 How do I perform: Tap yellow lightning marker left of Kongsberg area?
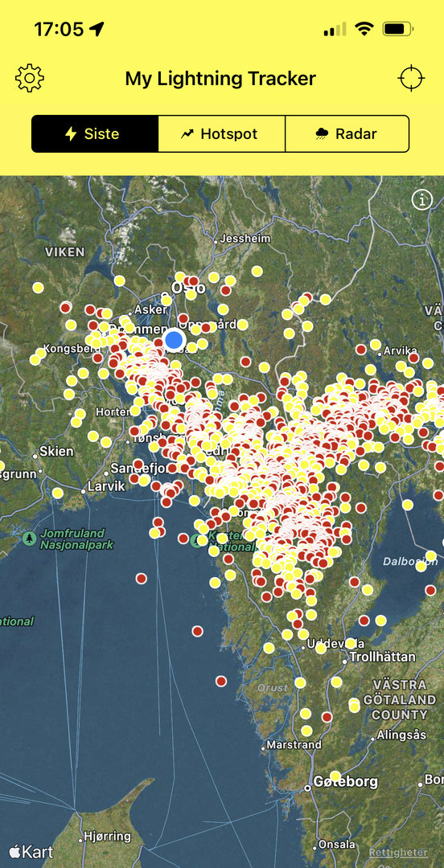click(36, 358)
